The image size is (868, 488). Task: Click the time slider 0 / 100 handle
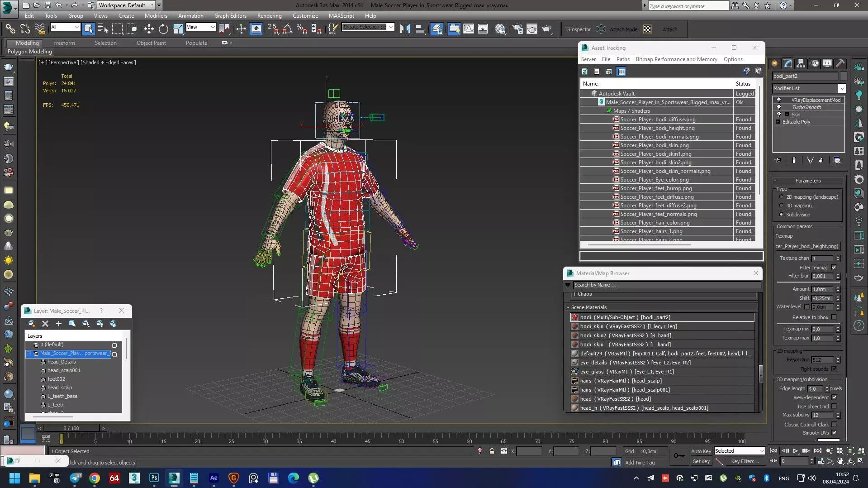coord(71,428)
